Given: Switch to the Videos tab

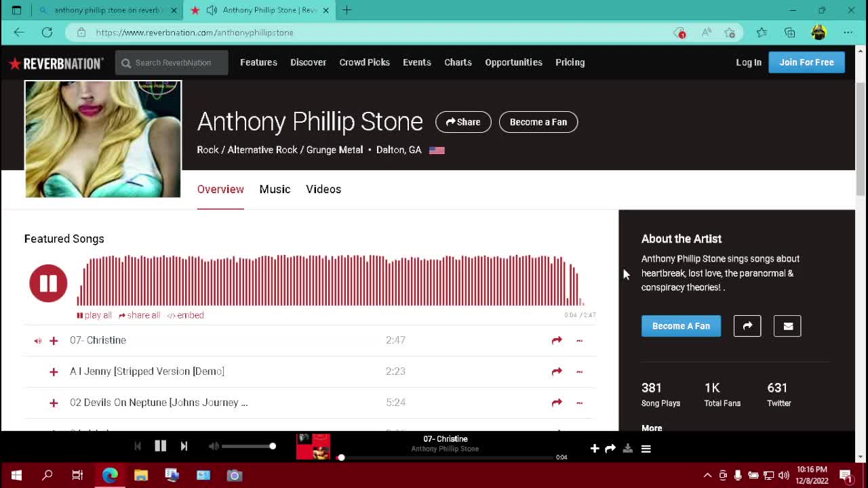Looking at the screenshot, I should click(x=323, y=189).
